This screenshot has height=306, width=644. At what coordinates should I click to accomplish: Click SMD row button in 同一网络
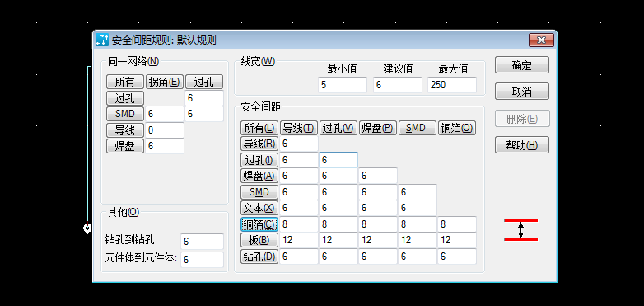coord(125,114)
